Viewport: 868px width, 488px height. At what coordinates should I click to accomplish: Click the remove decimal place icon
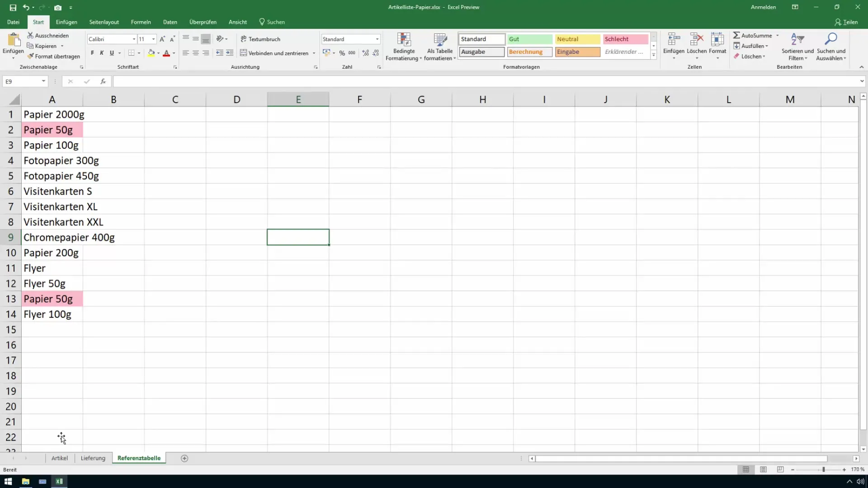pos(376,53)
